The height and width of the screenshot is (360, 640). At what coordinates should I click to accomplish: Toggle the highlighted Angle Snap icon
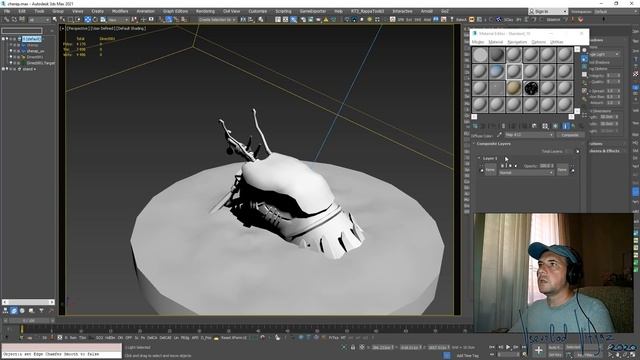coord(169,20)
